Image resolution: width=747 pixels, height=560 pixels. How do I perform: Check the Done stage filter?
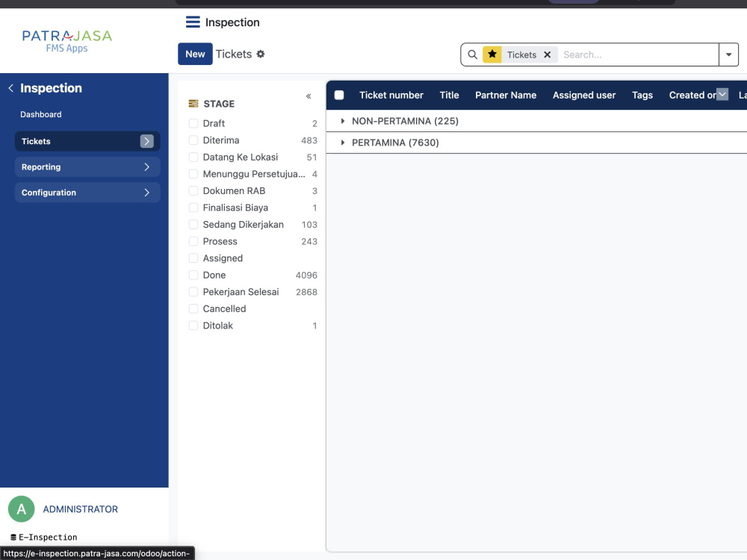[x=193, y=275]
